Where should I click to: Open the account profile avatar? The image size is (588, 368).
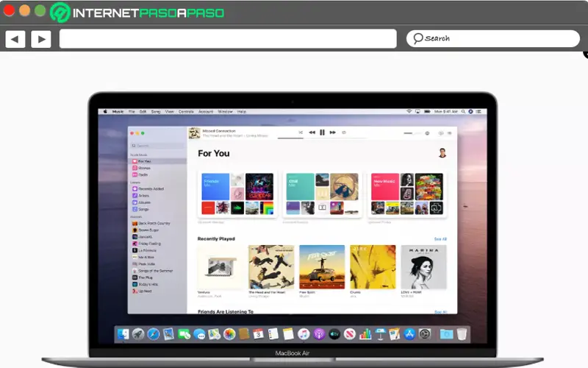click(x=442, y=153)
